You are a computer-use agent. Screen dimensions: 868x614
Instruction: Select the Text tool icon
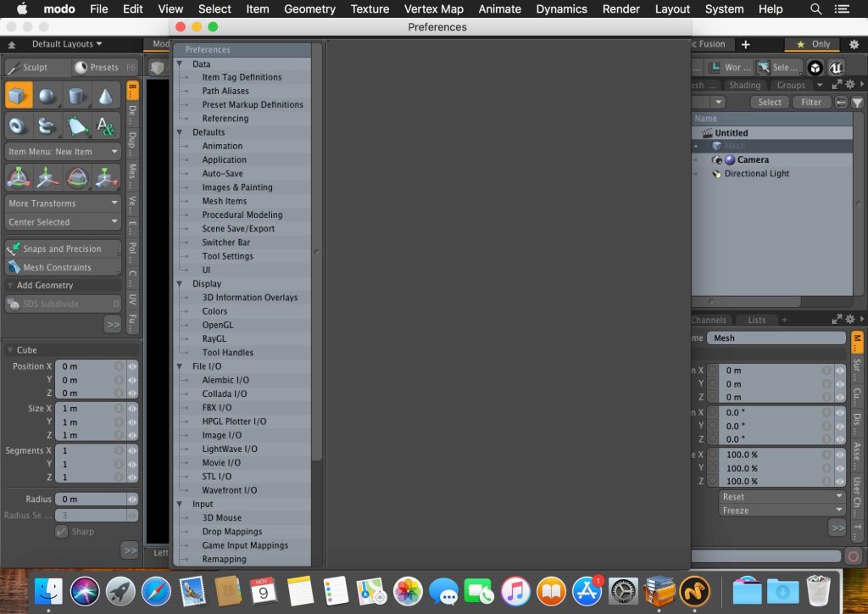pyautogui.click(x=105, y=126)
